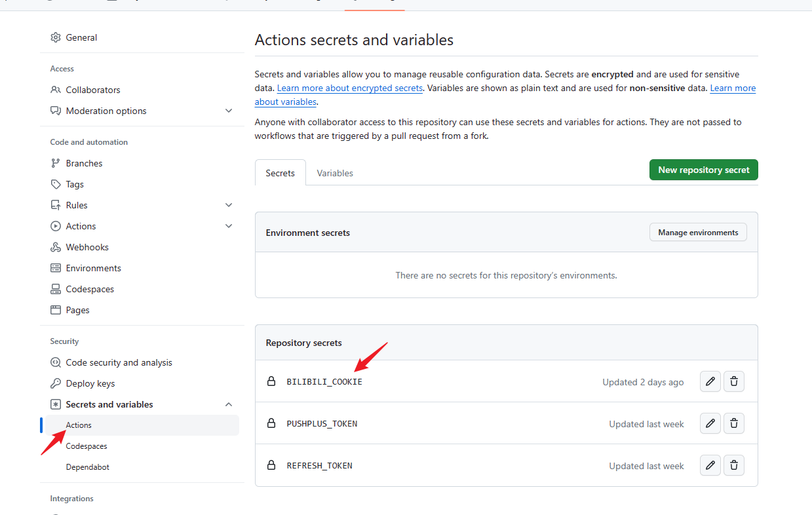The image size is (812, 515).
Task: Go to Codespaces secrets sub-item
Action: (x=87, y=446)
